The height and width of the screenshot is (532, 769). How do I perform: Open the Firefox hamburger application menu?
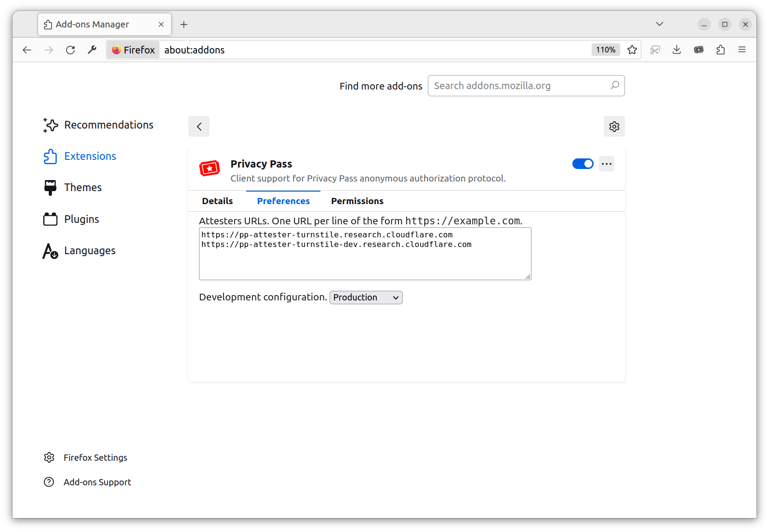coord(742,50)
